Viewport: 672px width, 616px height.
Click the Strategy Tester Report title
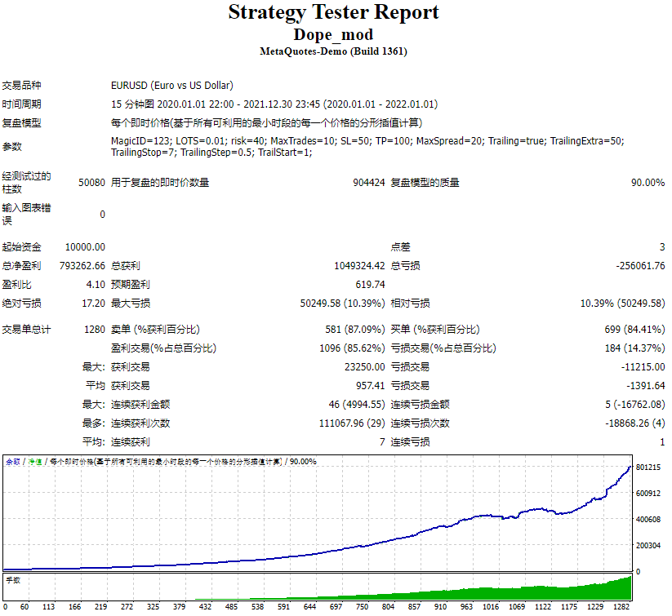(x=335, y=12)
